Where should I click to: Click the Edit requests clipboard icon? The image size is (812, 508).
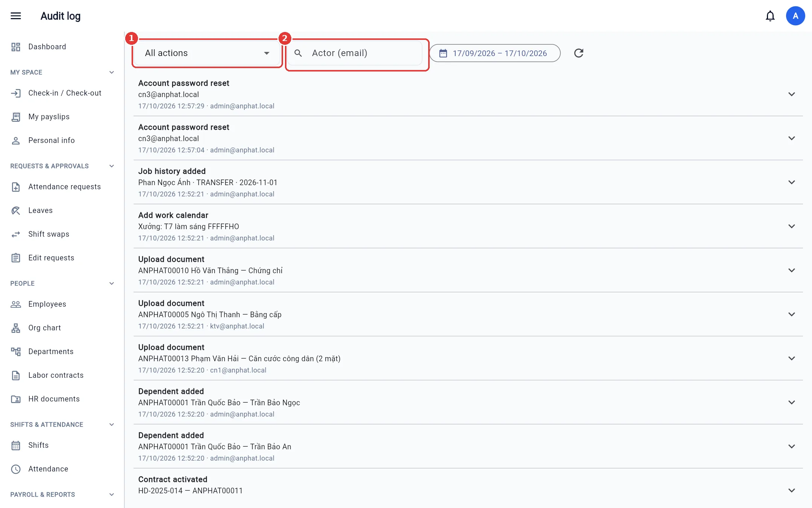(16, 258)
